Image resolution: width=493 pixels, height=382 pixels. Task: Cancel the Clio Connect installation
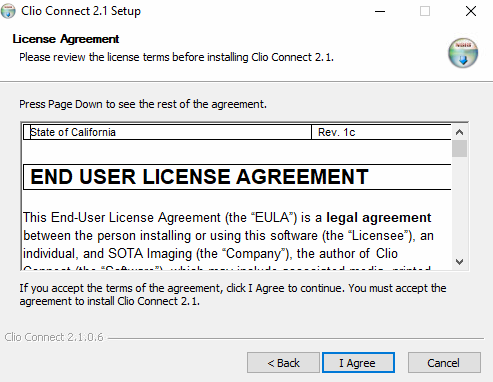[444, 363]
